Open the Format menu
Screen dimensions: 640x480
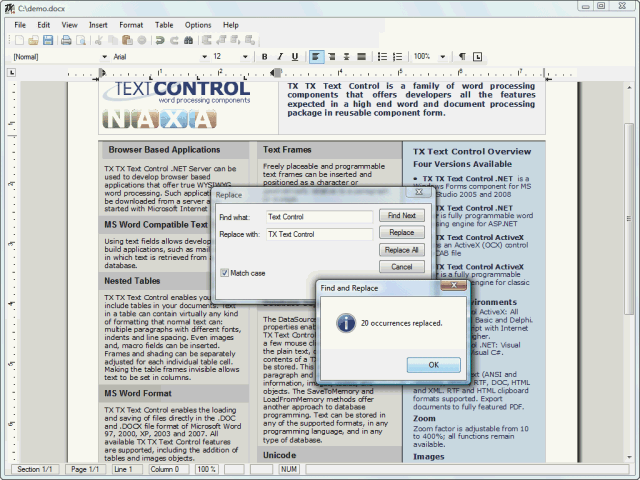click(130, 24)
